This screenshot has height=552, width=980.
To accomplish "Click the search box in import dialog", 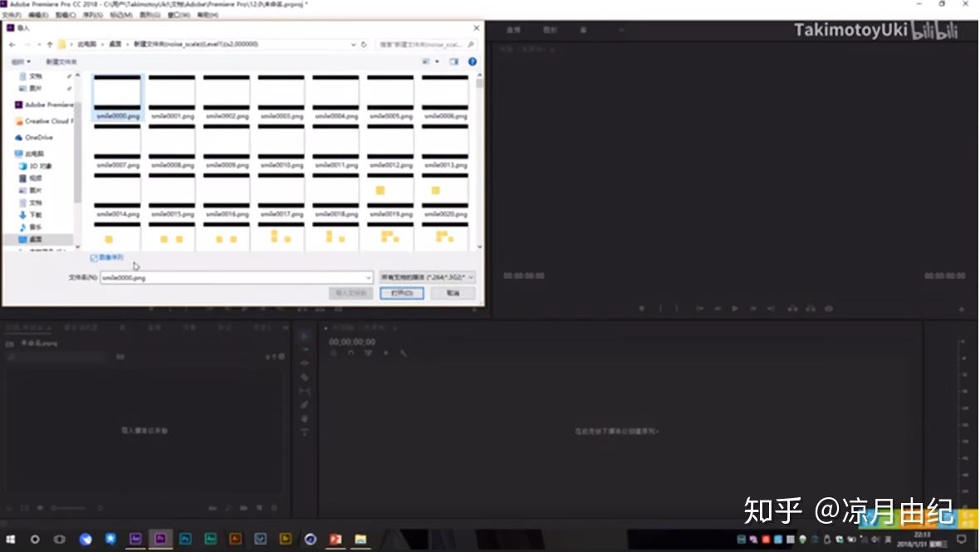I will (x=425, y=44).
